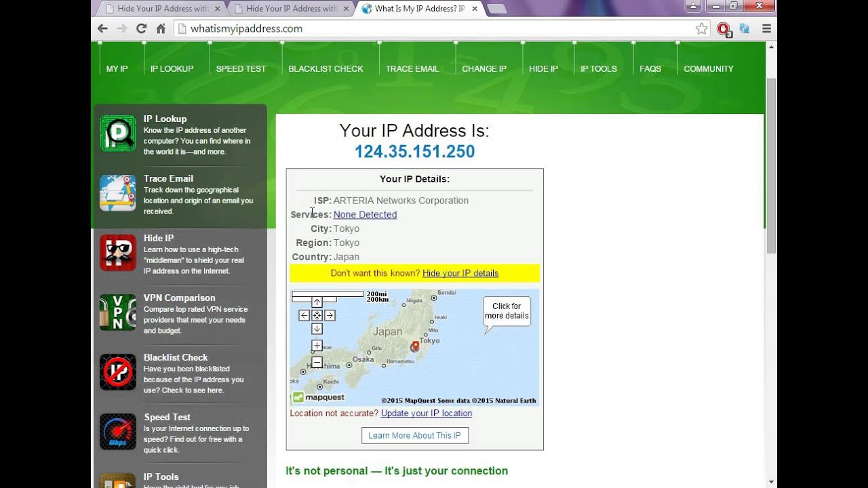868x488 pixels.
Task: Click the Hide IP sidebar icon
Action: point(118,253)
